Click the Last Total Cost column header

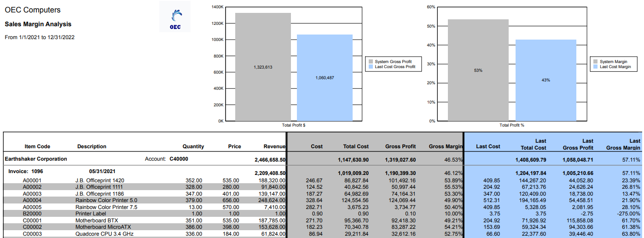[x=534, y=144]
